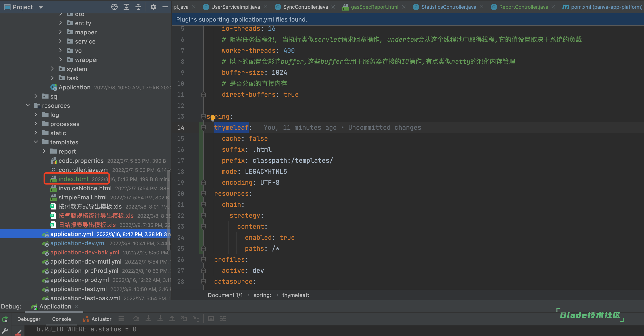Screen dimensions: 644x336
Task: Open the Debugger tab
Action: click(x=29, y=319)
